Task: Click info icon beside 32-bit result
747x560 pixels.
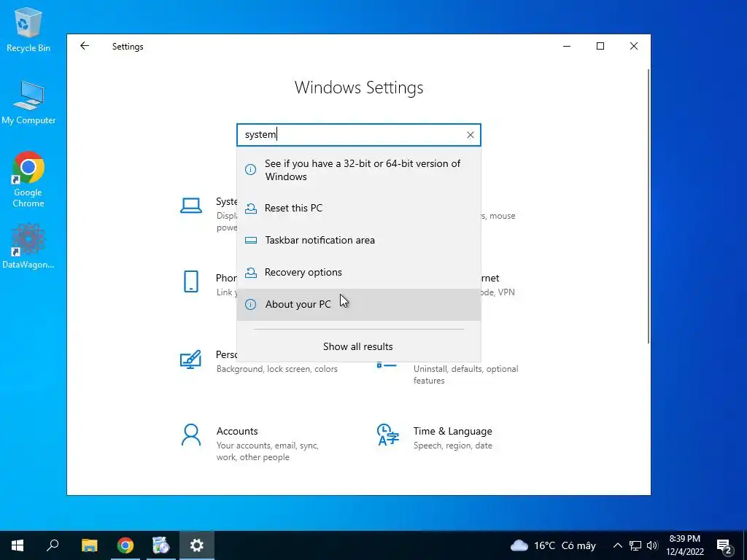Action: point(251,169)
